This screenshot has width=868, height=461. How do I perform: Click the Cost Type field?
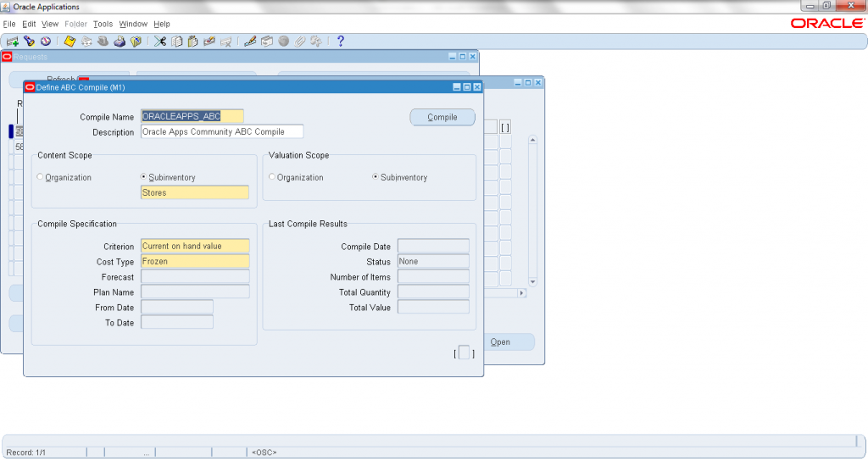click(195, 262)
